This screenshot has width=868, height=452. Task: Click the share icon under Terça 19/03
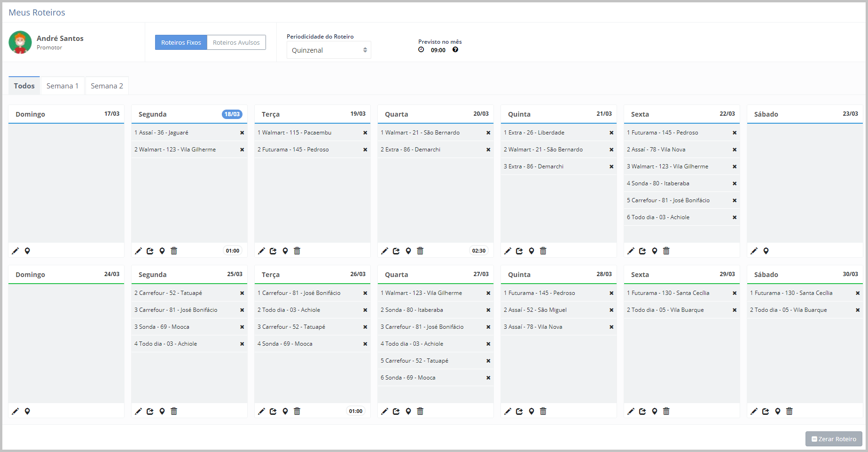273,251
